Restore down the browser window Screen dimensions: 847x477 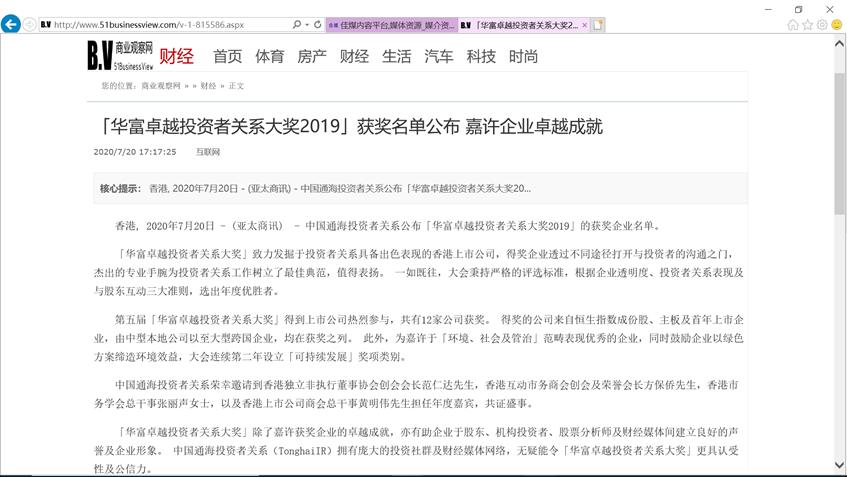coord(798,9)
